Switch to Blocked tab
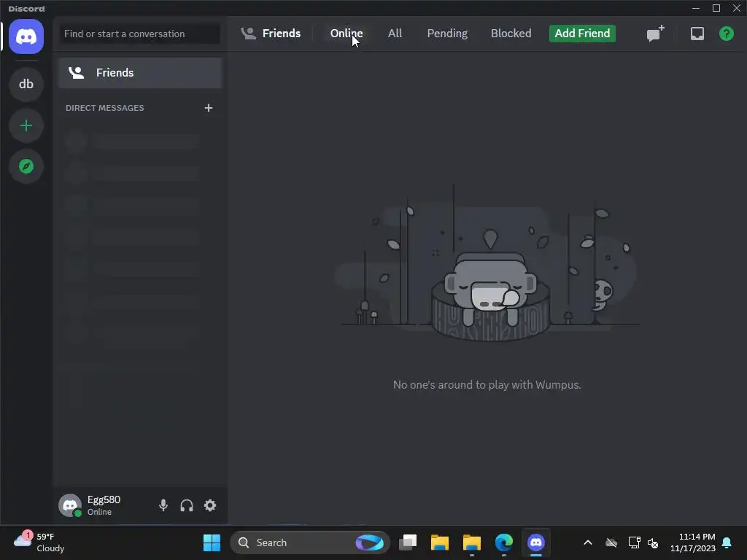This screenshot has width=747, height=560. (511, 34)
